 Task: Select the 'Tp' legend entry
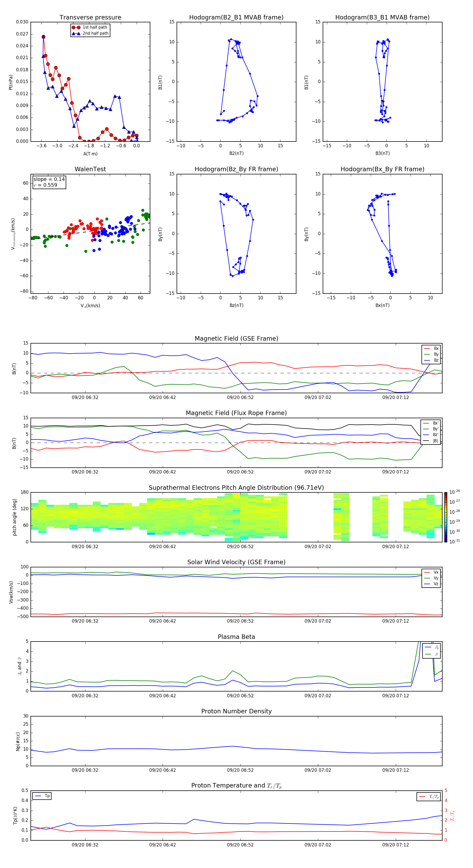tap(42, 796)
